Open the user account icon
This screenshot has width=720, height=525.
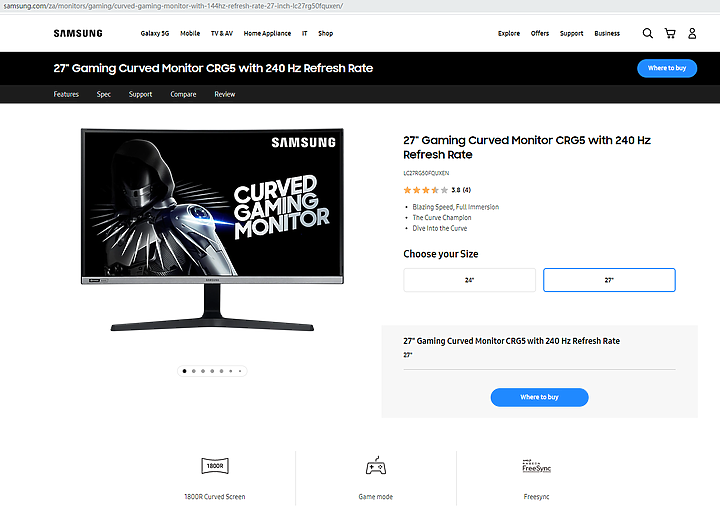(x=692, y=33)
